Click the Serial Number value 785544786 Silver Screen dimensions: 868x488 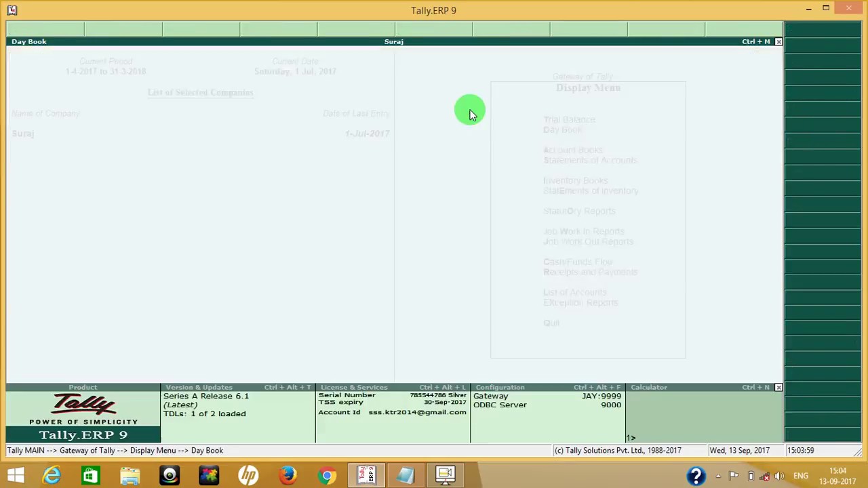pyautogui.click(x=438, y=395)
